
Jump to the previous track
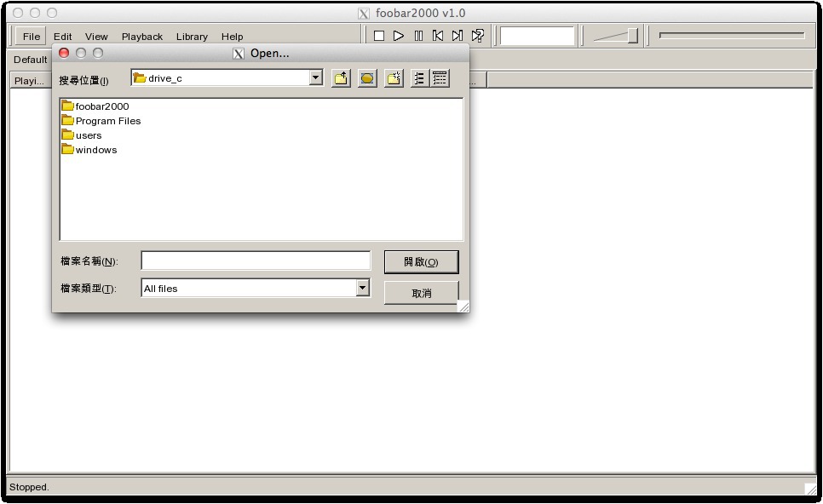click(438, 36)
